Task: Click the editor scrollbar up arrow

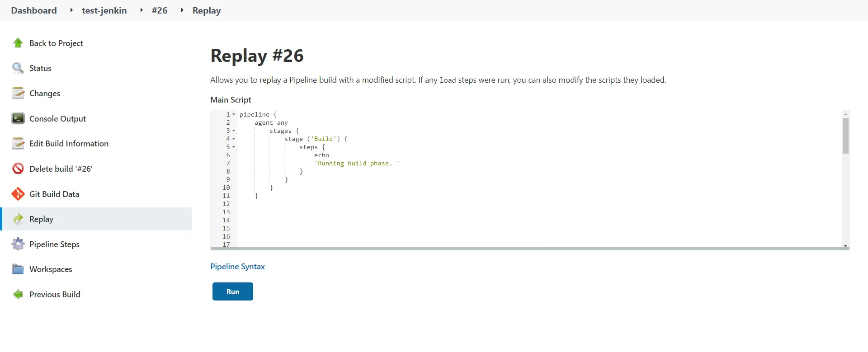Action: [x=845, y=114]
